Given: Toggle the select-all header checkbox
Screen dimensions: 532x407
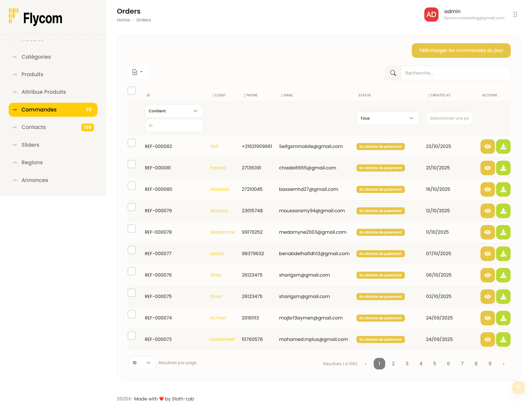Looking at the screenshot, I should pos(132,91).
